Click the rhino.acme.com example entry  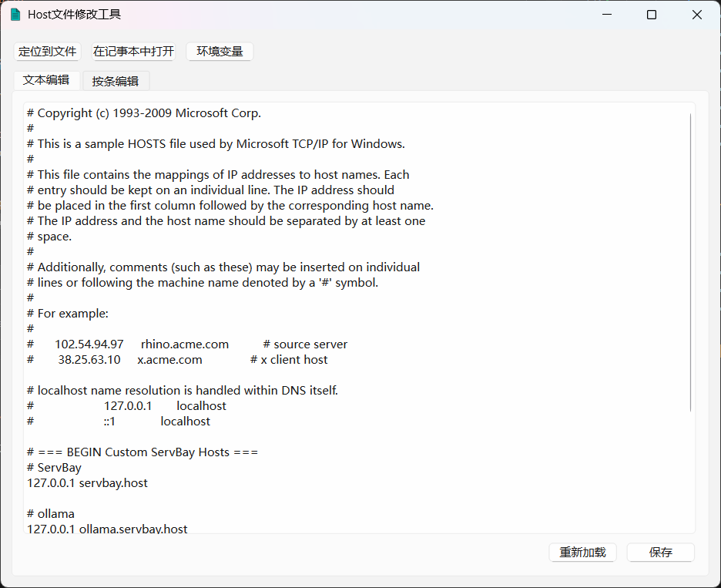pyautogui.click(x=183, y=344)
